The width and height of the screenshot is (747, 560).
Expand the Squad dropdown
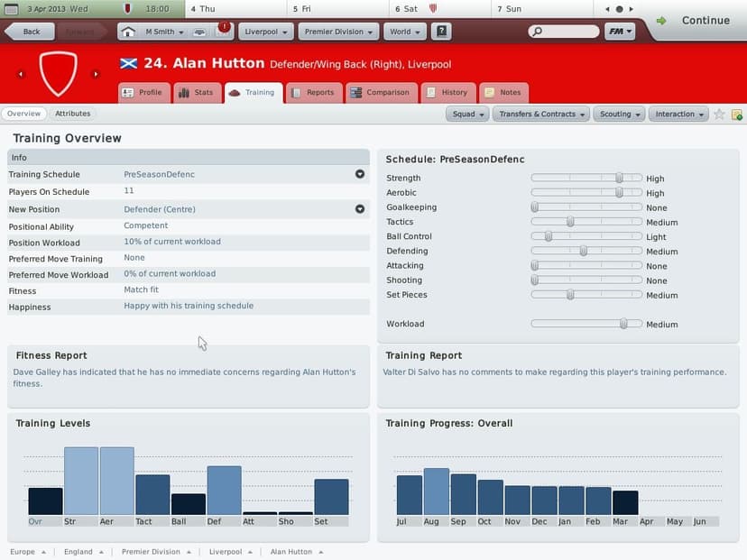467,115
